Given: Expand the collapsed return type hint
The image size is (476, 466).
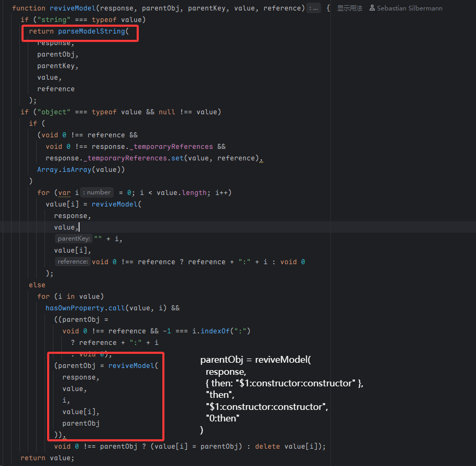Looking at the screenshot, I should point(314,8).
